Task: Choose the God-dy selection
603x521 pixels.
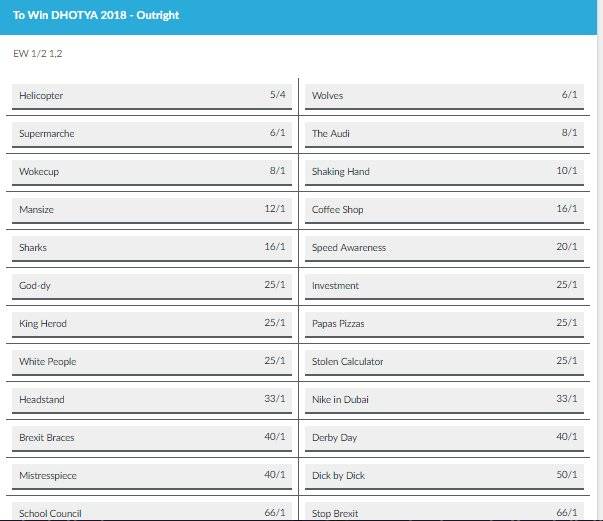Action: (x=152, y=287)
